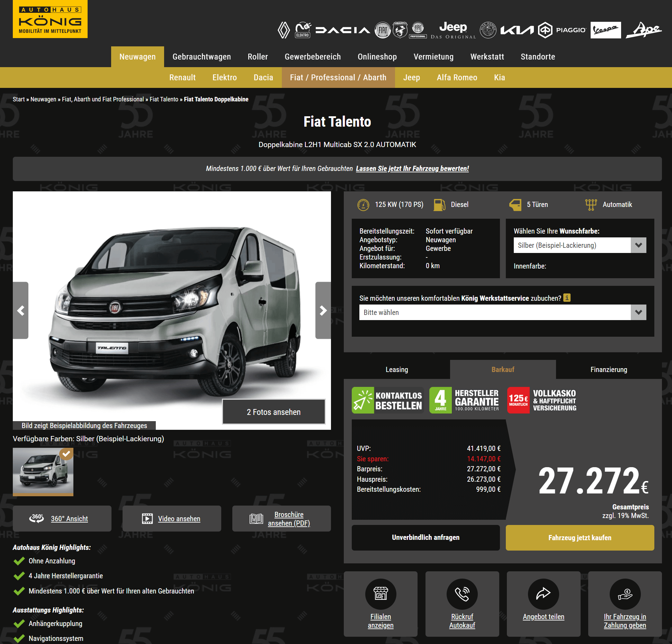Screen dimensions: 672x644
Task: Select Kia in the submenu
Action: (x=499, y=78)
